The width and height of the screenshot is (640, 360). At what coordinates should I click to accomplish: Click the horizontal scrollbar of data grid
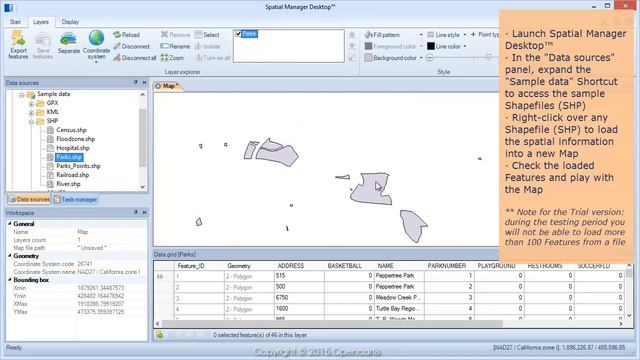coord(332,324)
